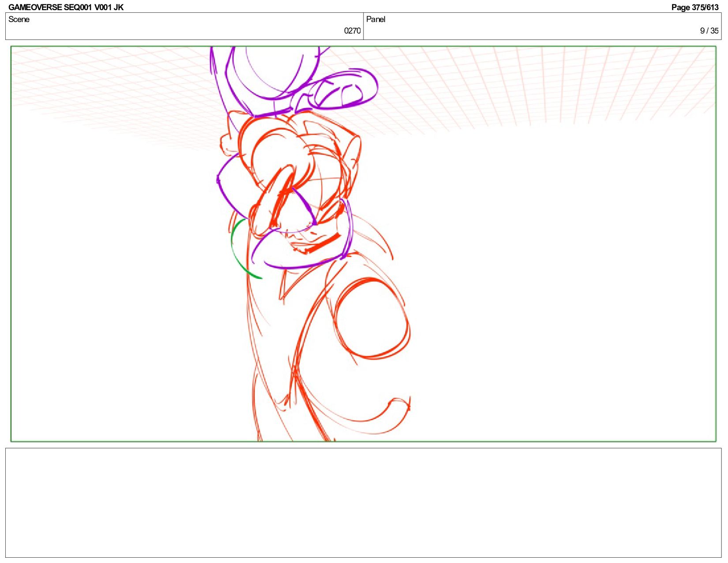Click the Scene label
The width and height of the screenshot is (728, 563).
19,19
